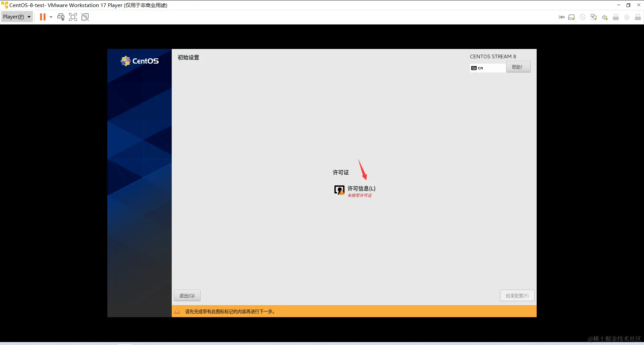The height and width of the screenshot is (345, 644).
Task: Click the last USB device icon
Action: [638, 17]
